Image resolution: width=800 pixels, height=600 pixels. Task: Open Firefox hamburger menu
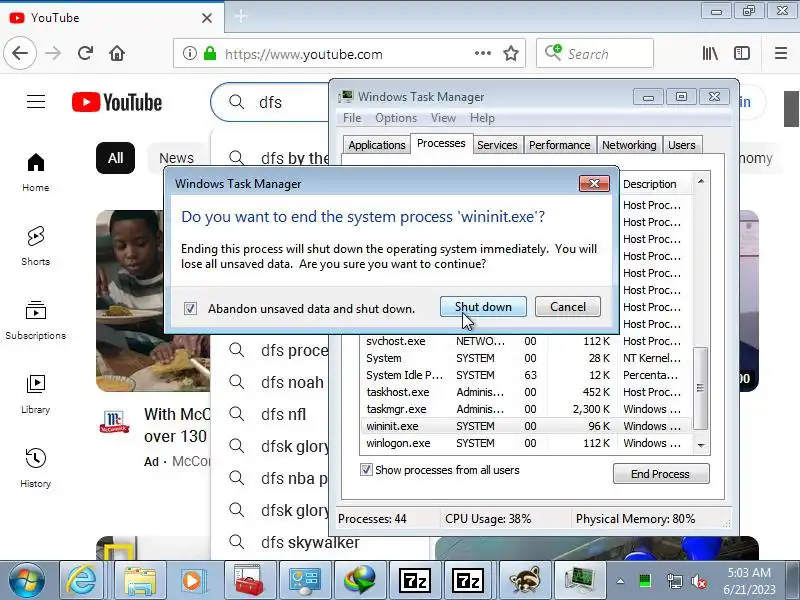(781, 53)
